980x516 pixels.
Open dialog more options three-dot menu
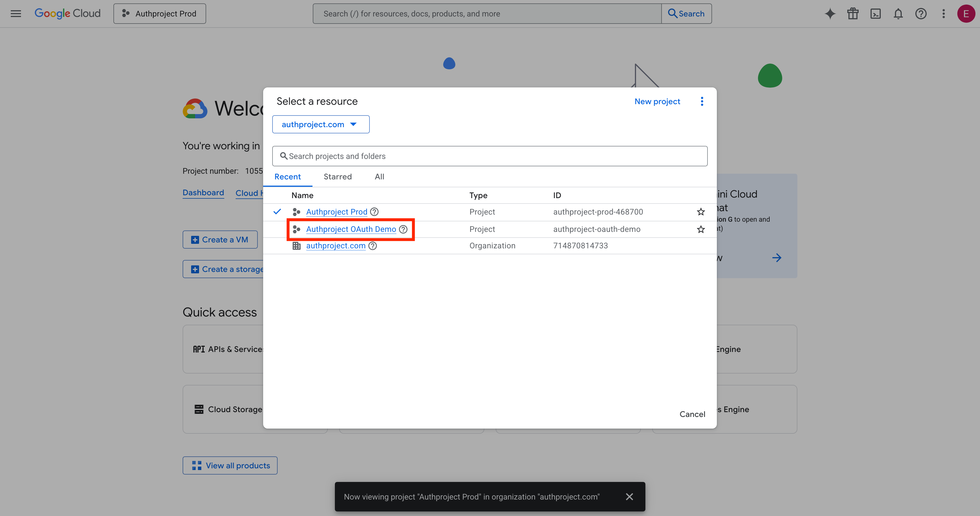[702, 101]
